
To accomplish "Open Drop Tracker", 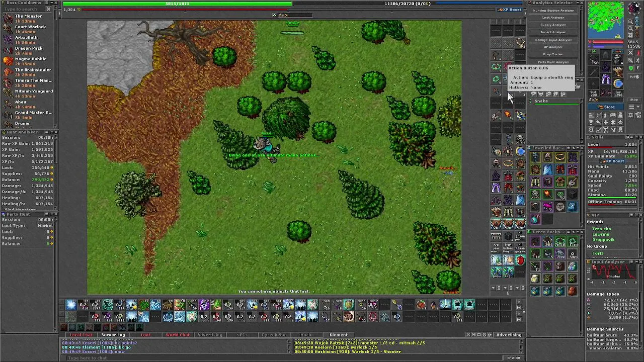I will click(553, 54).
